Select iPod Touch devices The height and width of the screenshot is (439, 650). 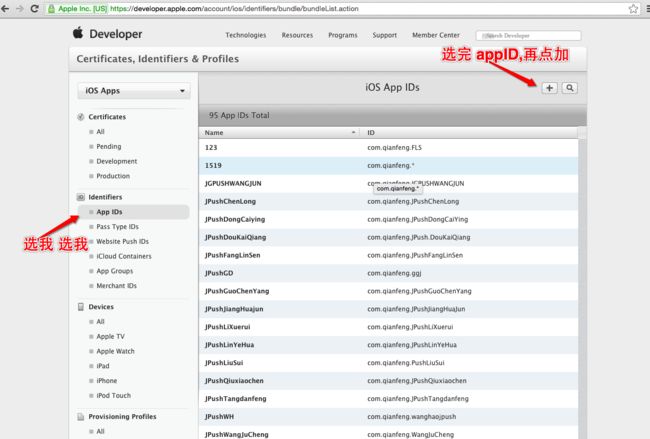[113, 395]
